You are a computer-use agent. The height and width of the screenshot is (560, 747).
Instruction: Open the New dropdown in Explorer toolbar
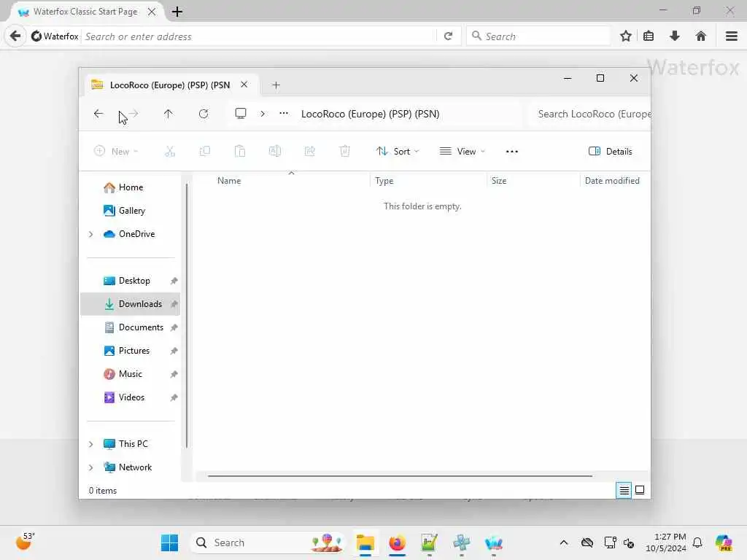116,152
